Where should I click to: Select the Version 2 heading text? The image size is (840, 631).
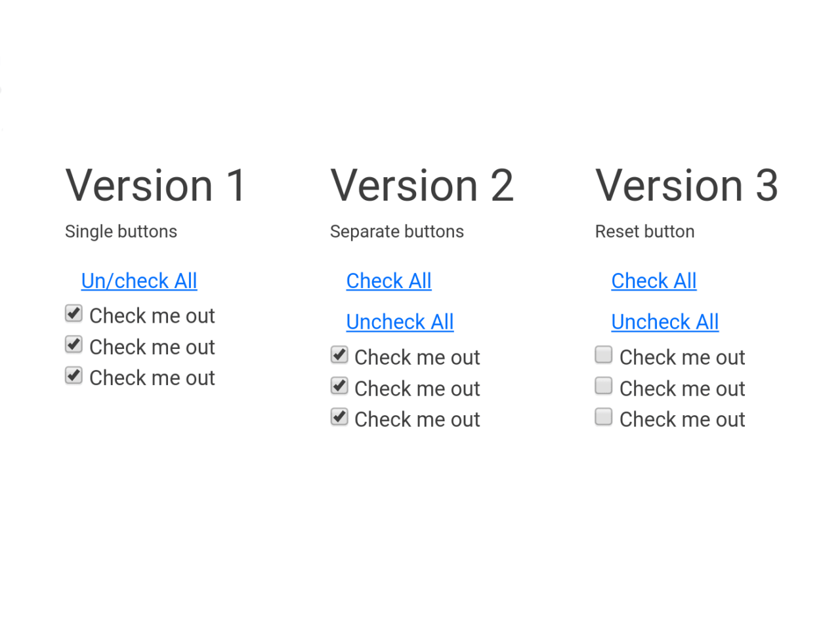tap(422, 186)
